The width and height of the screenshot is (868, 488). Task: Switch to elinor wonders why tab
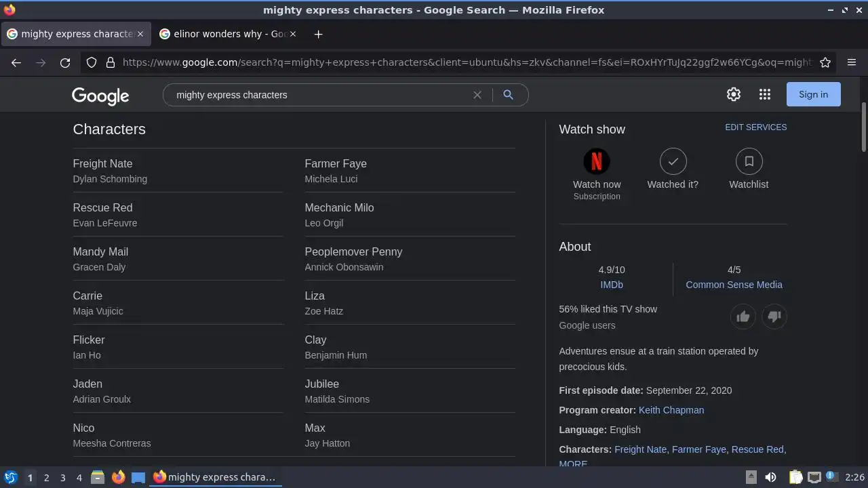pyautogui.click(x=229, y=34)
